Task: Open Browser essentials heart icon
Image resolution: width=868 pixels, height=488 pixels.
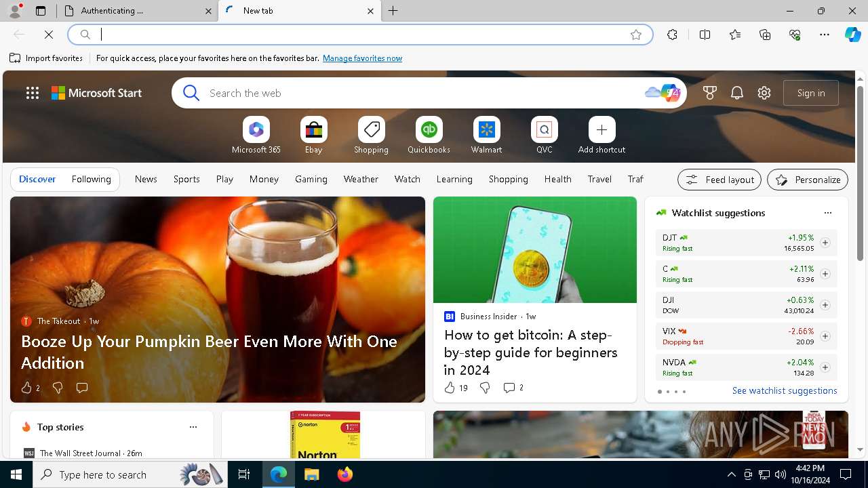Action: pyautogui.click(x=795, y=35)
